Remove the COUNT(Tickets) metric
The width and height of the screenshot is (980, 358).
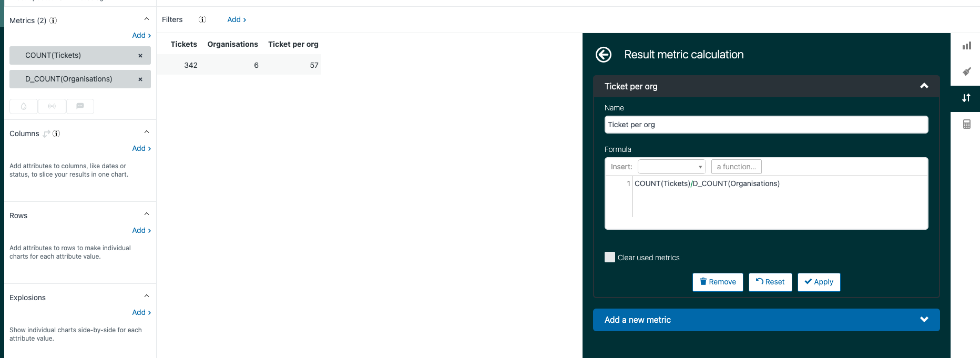click(x=140, y=56)
